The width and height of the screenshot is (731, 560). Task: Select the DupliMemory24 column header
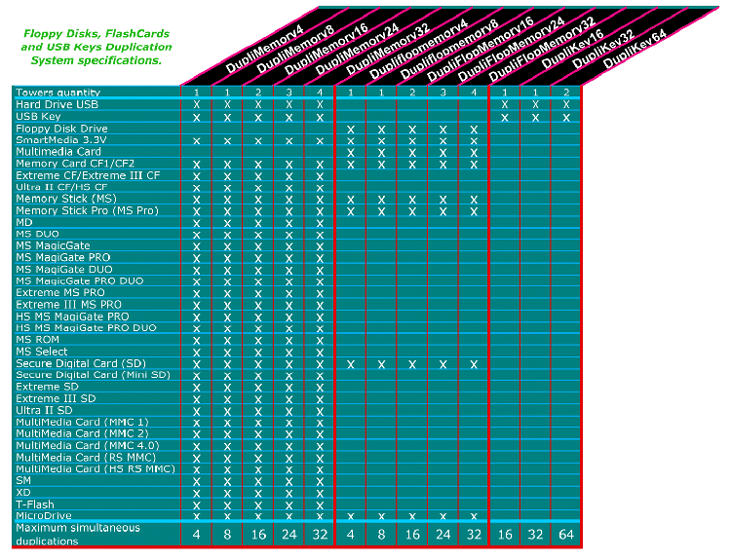coord(358,49)
